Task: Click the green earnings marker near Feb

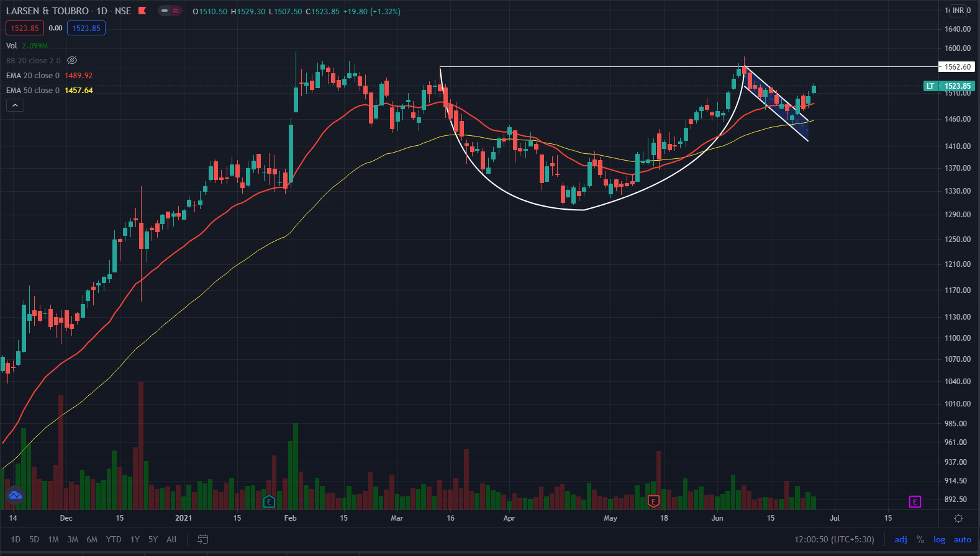Action: 269,501
